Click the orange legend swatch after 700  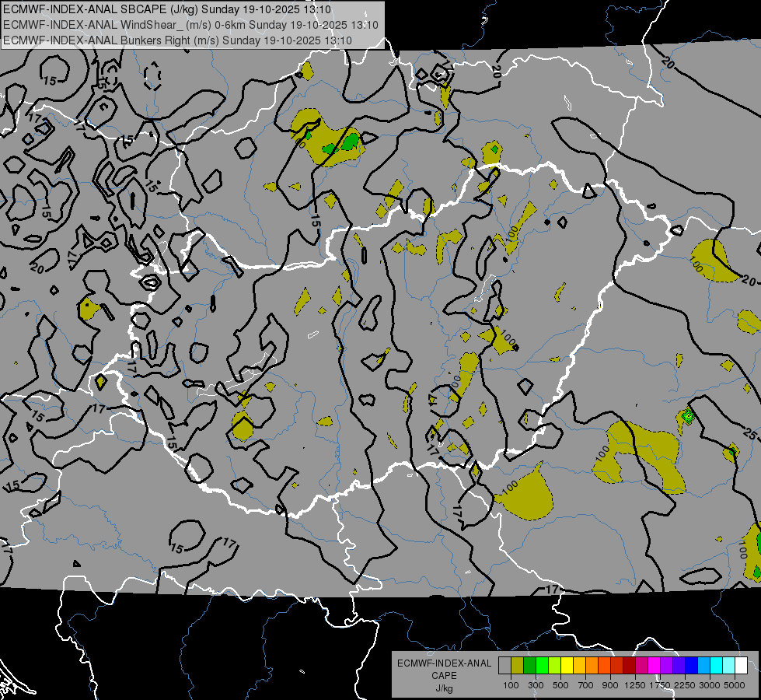pyautogui.click(x=592, y=666)
